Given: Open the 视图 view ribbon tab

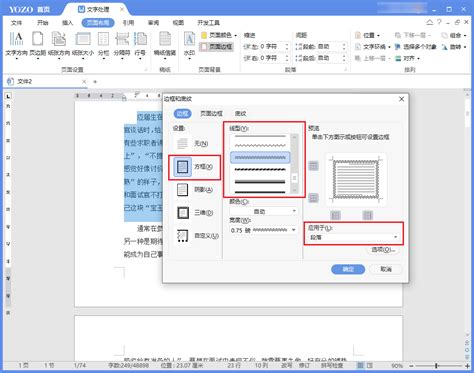Looking at the screenshot, I should coord(178,23).
